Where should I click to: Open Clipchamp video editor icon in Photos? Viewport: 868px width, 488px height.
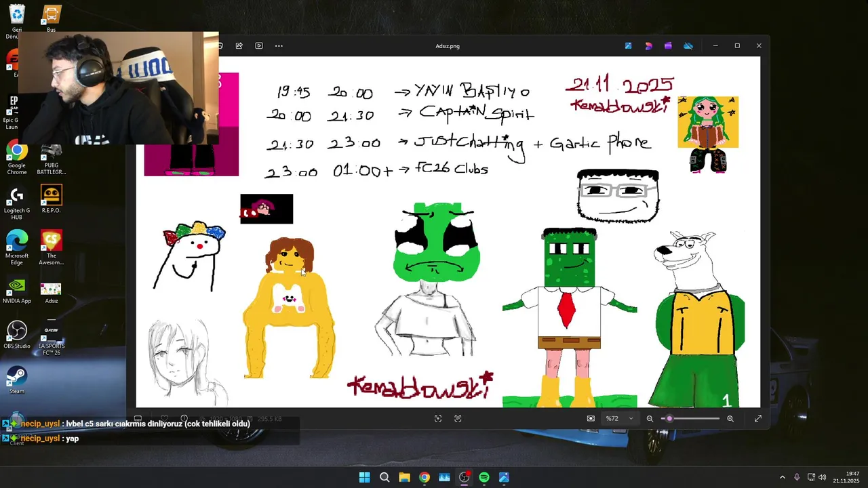point(668,46)
